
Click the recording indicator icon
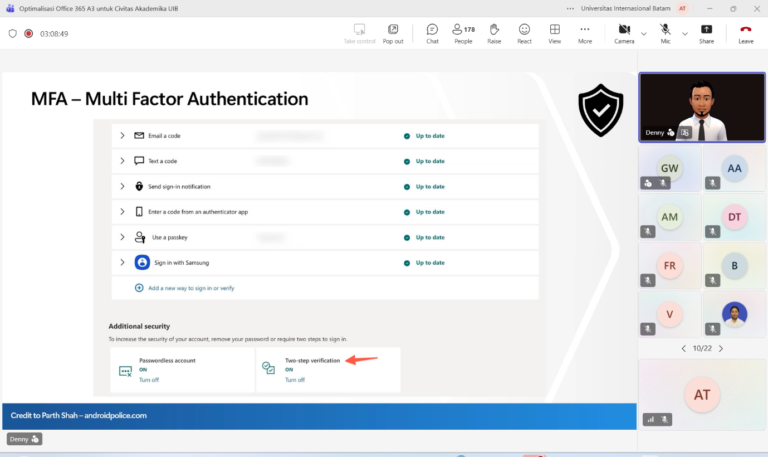(28, 33)
